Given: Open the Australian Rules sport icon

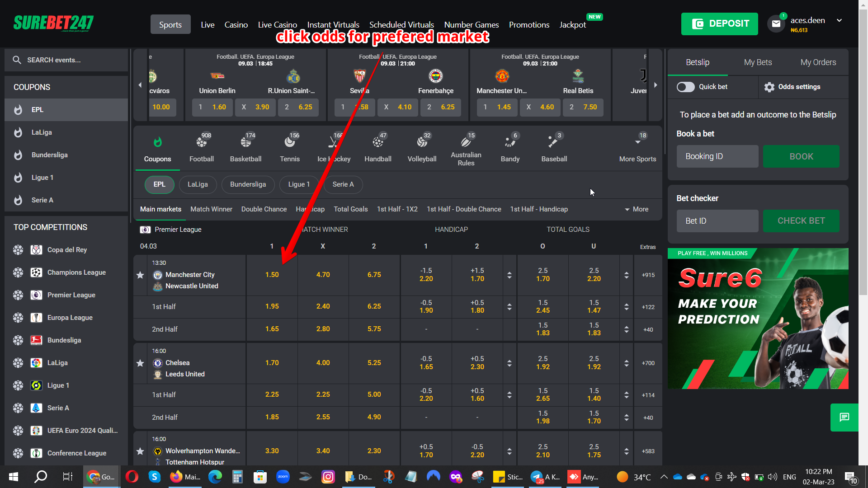Looking at the screenshot, I should coord(466,142).
